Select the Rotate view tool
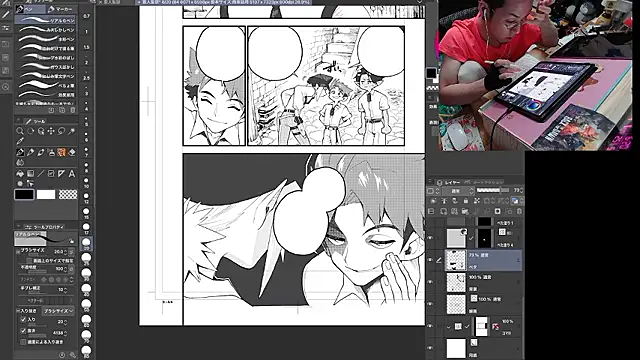This screenshot has height=360, width=640. click(x=30, y=131)
